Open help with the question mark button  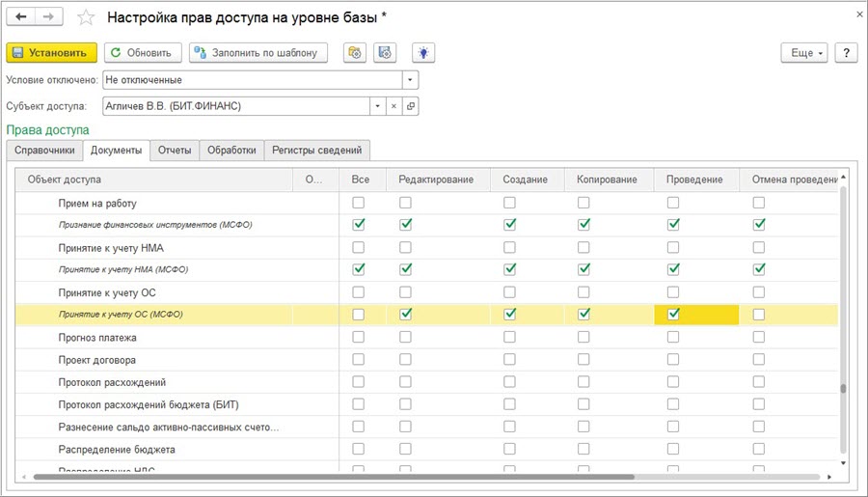[x=846, y=53]
